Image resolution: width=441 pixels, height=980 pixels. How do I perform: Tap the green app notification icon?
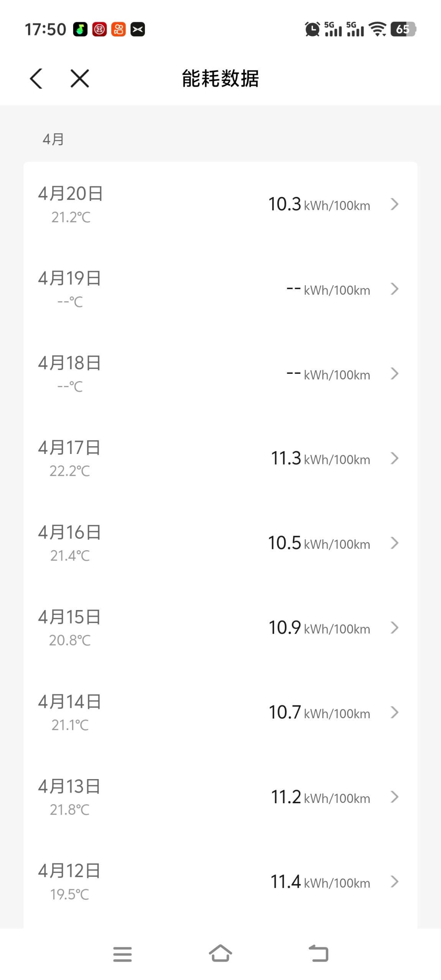click(80, 29)
